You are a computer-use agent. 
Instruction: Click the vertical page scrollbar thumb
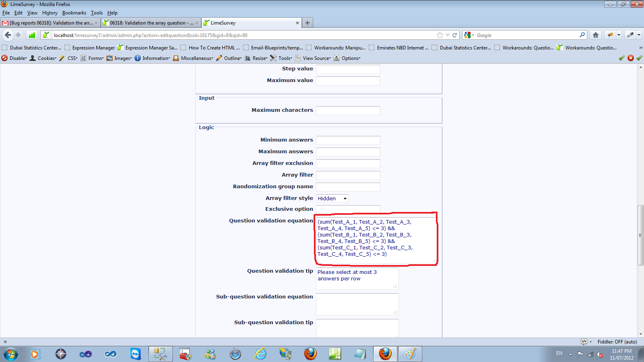click(x=640, y=235)
